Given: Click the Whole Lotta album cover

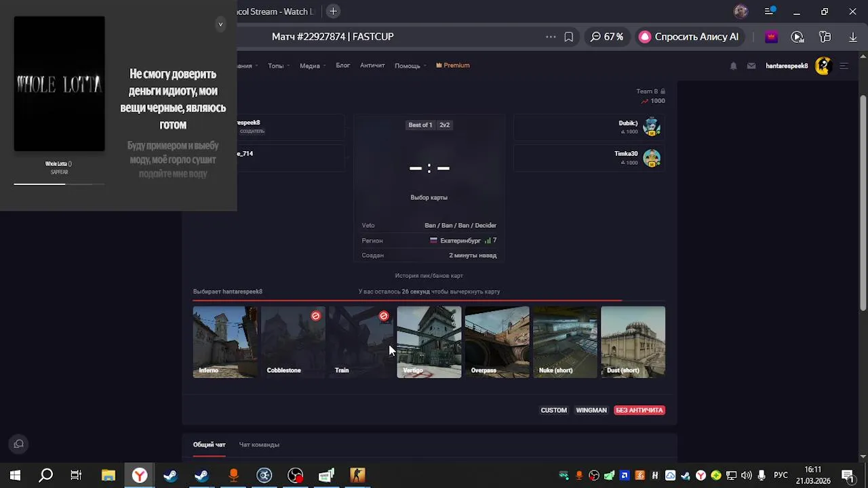Looking at the screenshot, I should [60, 84].
